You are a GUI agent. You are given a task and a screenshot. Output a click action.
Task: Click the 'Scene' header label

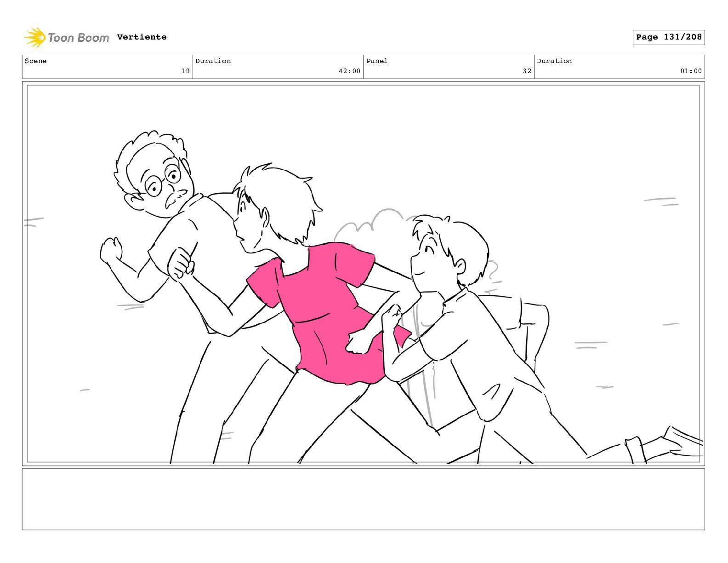pos(35,61)
